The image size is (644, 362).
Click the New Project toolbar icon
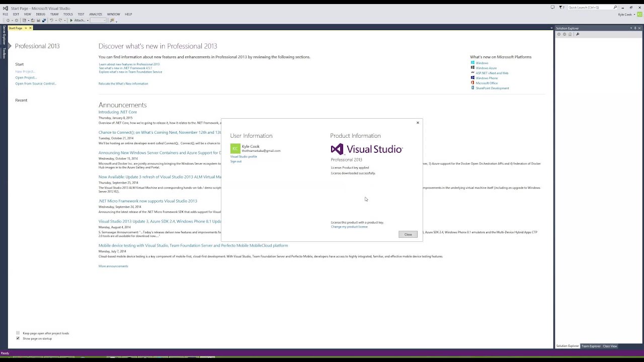24,21
